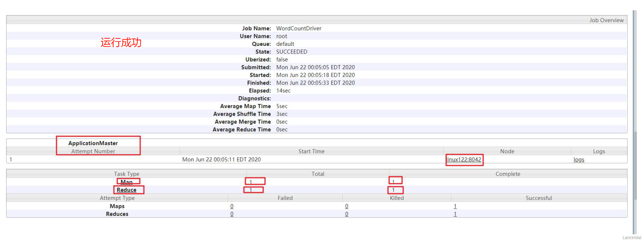
Task: Open the ApplicationMaster logs link
Action: point(579,160)
